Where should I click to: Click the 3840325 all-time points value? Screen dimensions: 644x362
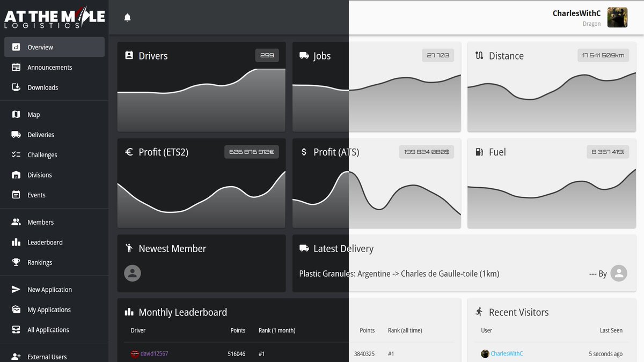point(364,354)
